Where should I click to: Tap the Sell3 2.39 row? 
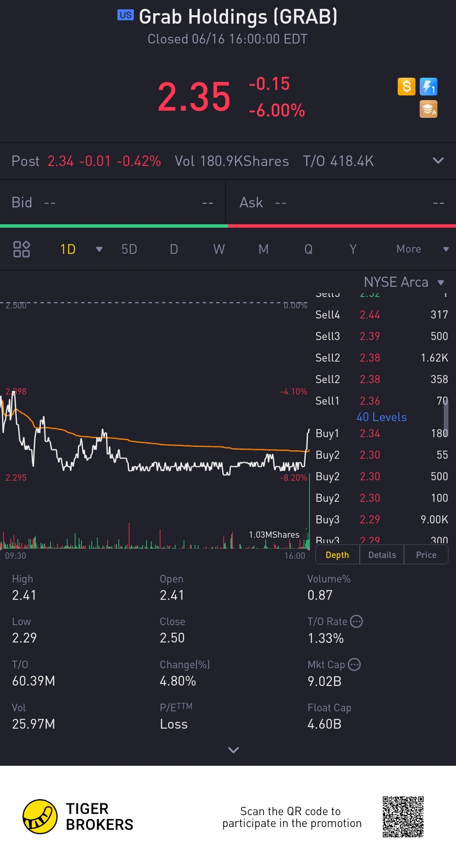[382, 336]
